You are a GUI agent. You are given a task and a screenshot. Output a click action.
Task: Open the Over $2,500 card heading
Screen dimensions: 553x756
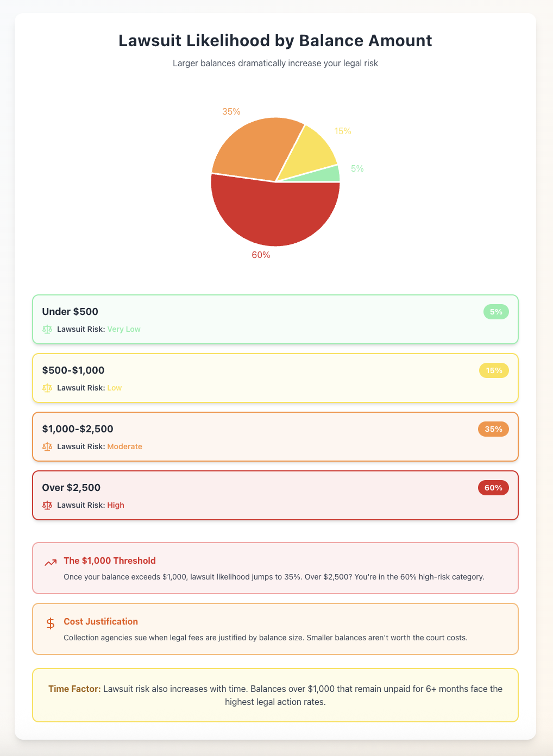click(71, 488)
